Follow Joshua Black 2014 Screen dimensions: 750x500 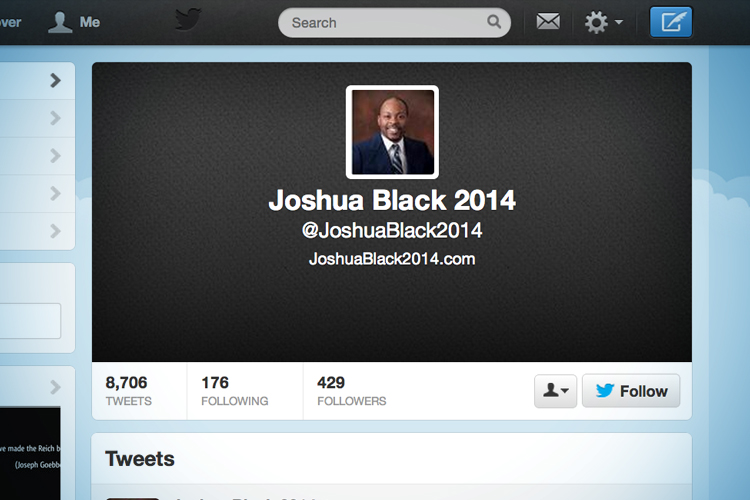[x=631, y=391]
